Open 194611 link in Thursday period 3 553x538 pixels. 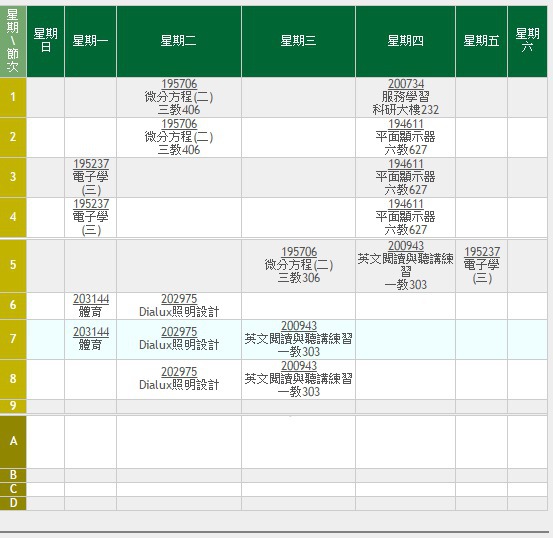click(406, 164)
